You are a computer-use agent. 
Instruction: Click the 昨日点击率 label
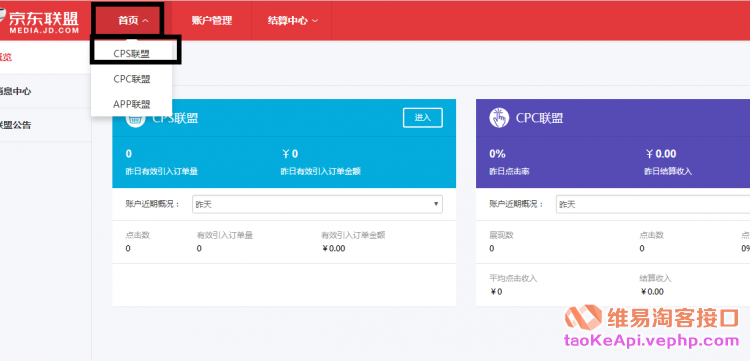click(509, 171)
